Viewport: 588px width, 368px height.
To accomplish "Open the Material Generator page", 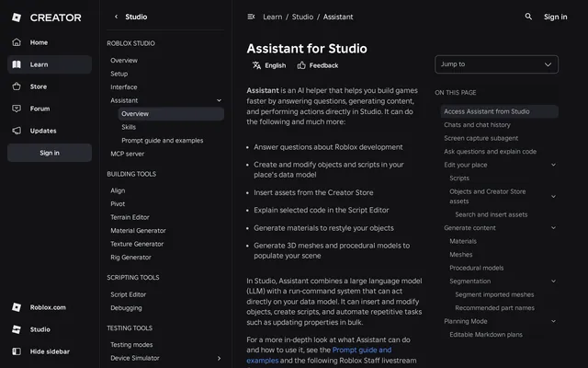I will 138,230.
